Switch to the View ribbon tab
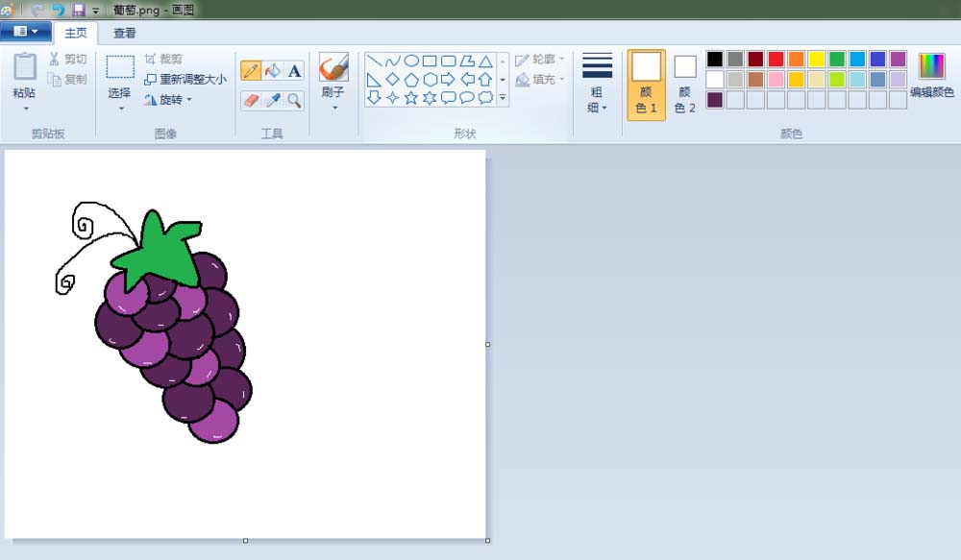 tap(124, 33)
